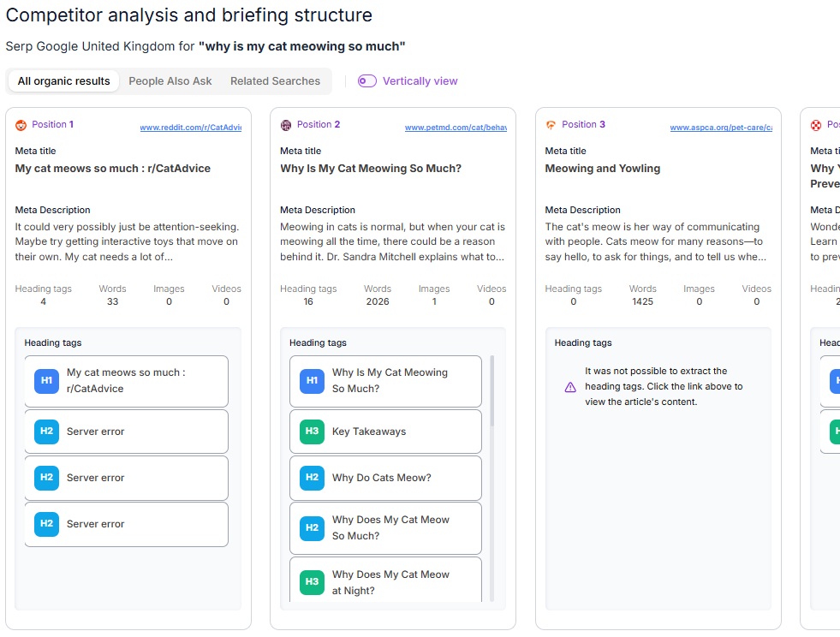Select the All organic results tab
The width and height of the screenshot is (840, 637).
tap(63, 80)
